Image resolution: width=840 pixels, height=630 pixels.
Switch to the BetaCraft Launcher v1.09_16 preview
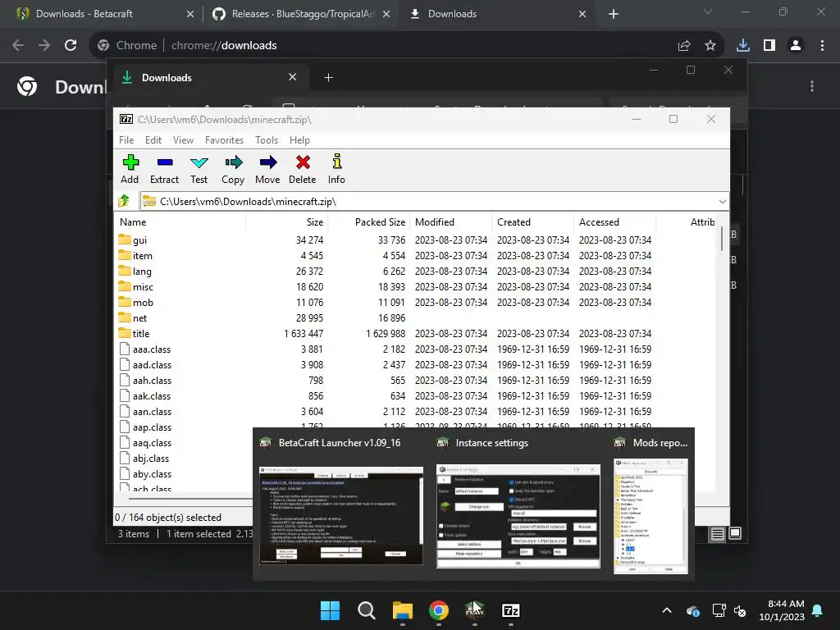(x=341, y=504)
